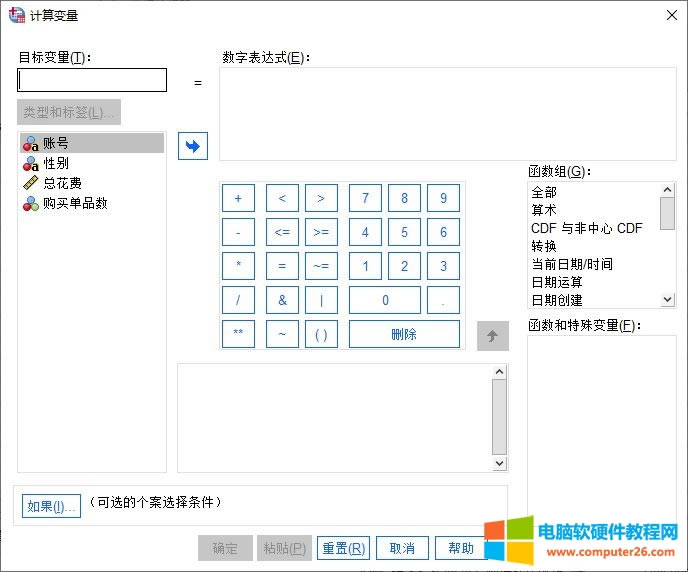This screenshot has height=572, width=688.
Task: Click the 帮助 help button
Action: pyautogui.click(x=461, y=548)
